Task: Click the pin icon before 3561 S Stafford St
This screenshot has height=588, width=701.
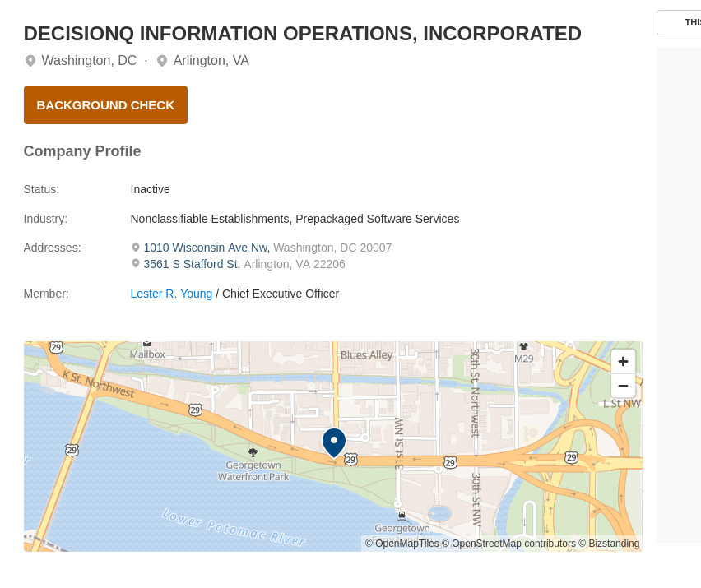Action: pyautogui.click(x=136, y=264)
